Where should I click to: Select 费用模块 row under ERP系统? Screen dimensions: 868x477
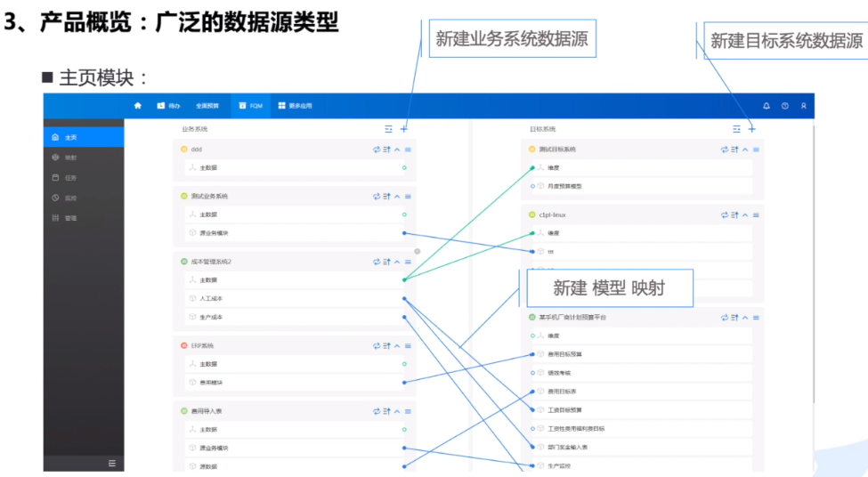click(x=294, y=383)
